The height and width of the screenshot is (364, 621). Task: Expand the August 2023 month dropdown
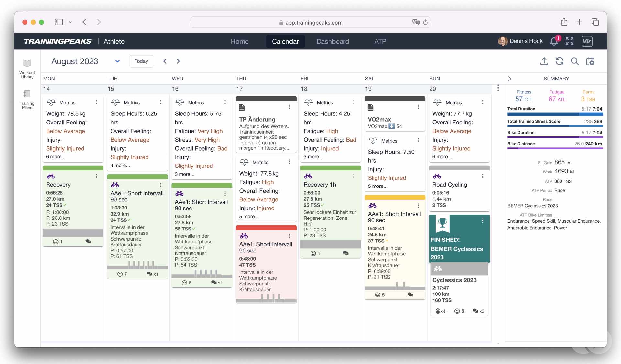(118, 61)
